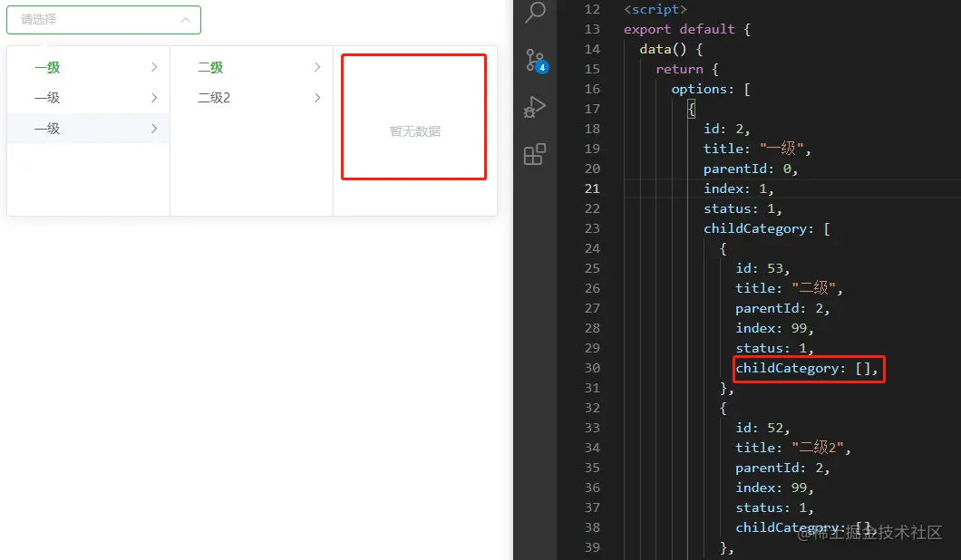961x560 pixels.
Task: Click line number 30 in gutter
Action: click(592, 368)
